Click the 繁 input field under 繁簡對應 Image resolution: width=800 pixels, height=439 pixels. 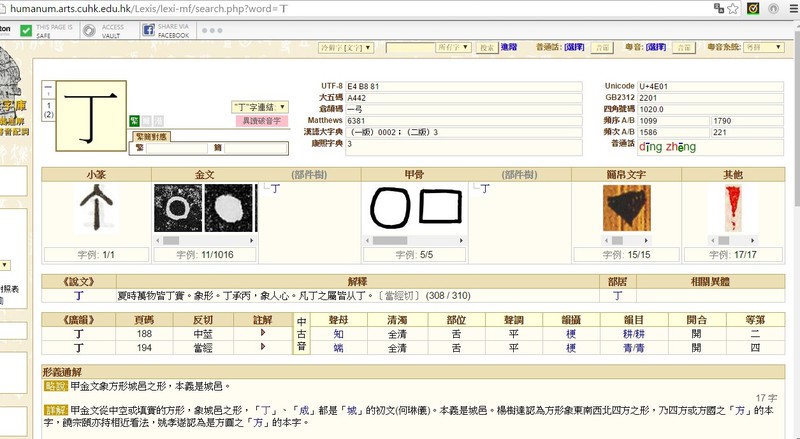point(176,147)
